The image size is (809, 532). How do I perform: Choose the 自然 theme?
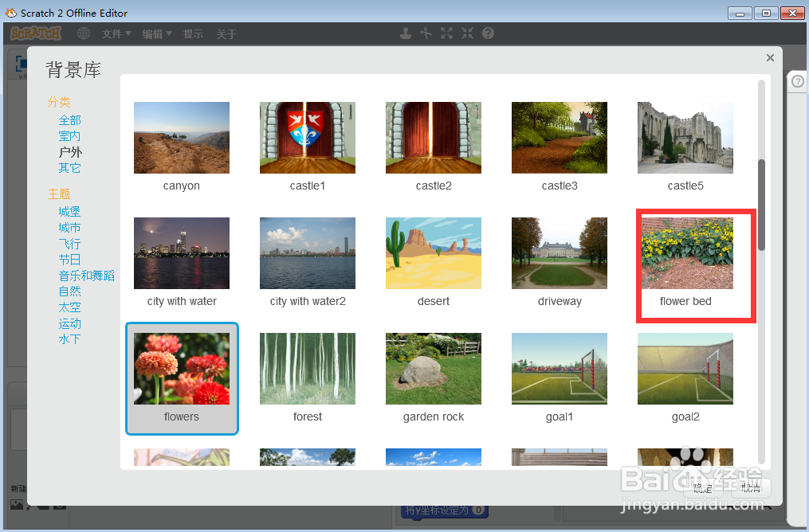coord(69,291)
